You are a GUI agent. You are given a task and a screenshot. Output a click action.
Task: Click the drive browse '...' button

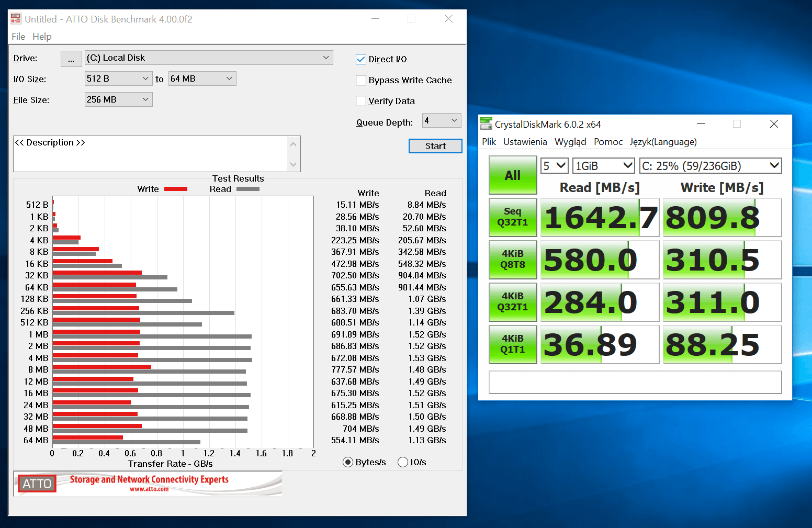tap(71, 59)
